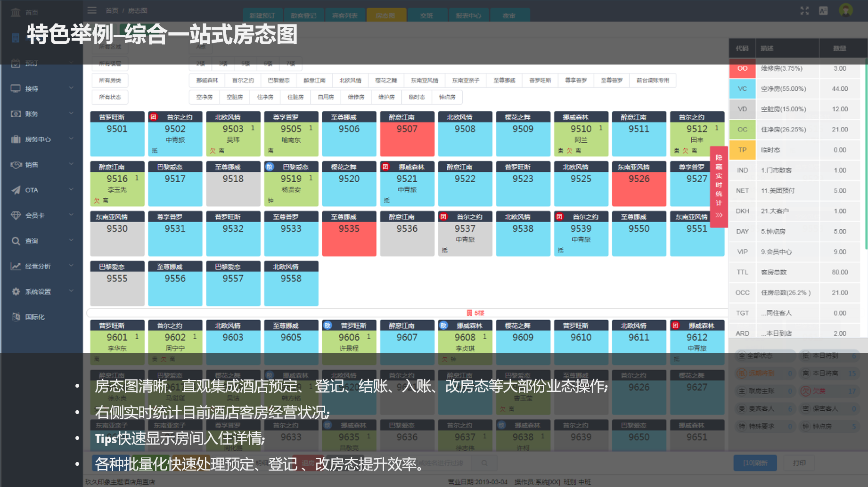868x487 pixels.
Task: Click the fullscreen expand icon
Action: pyautogui.click(x=804, y=11)
